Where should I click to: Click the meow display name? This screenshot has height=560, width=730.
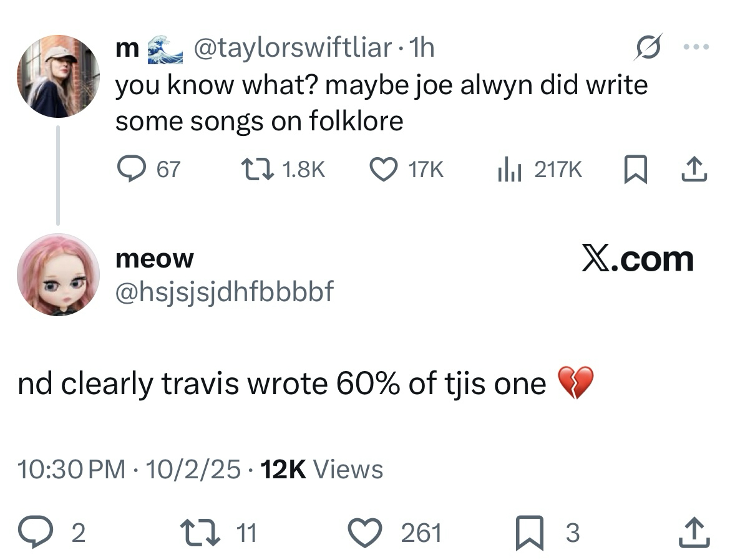[155, 258]
